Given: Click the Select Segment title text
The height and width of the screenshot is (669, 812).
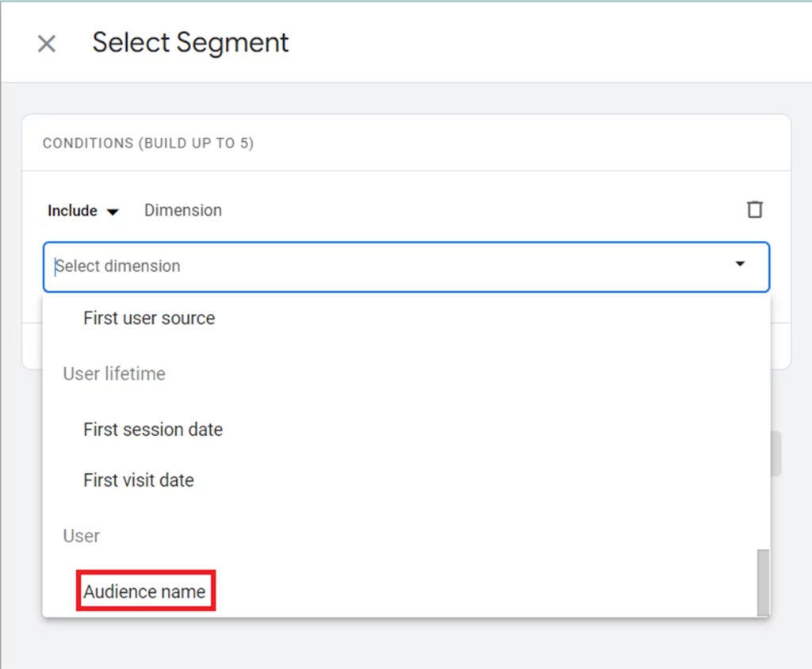Looking at the screenshot, I should (190, 43).
